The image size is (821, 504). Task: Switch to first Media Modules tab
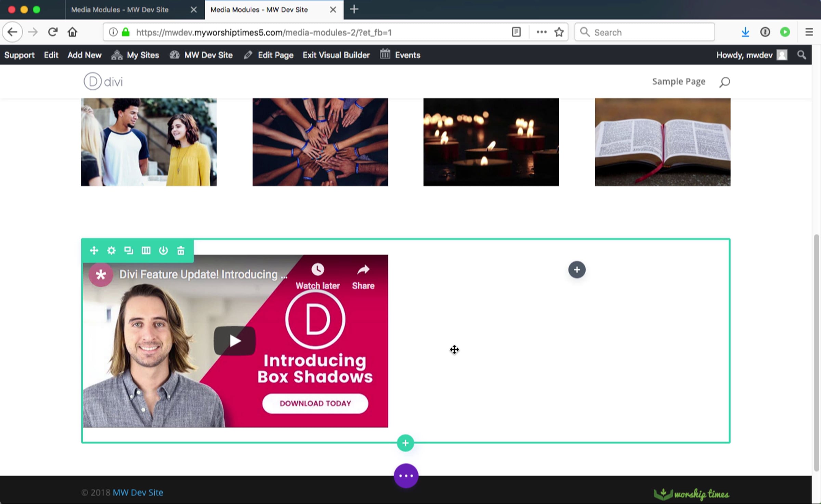(120, 10)
